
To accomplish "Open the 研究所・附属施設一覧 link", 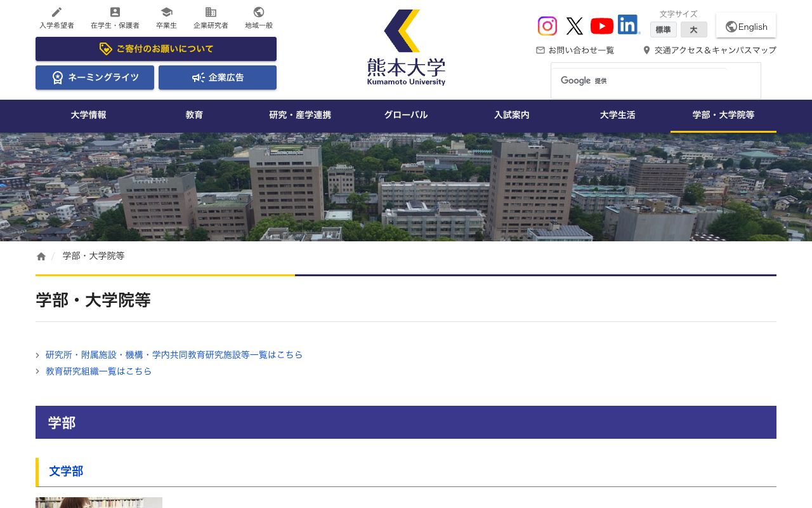I will (x=174, y=355).
